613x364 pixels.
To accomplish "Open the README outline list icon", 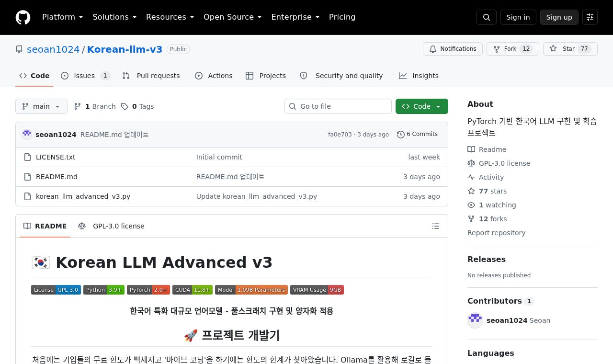I will (436, 226).
